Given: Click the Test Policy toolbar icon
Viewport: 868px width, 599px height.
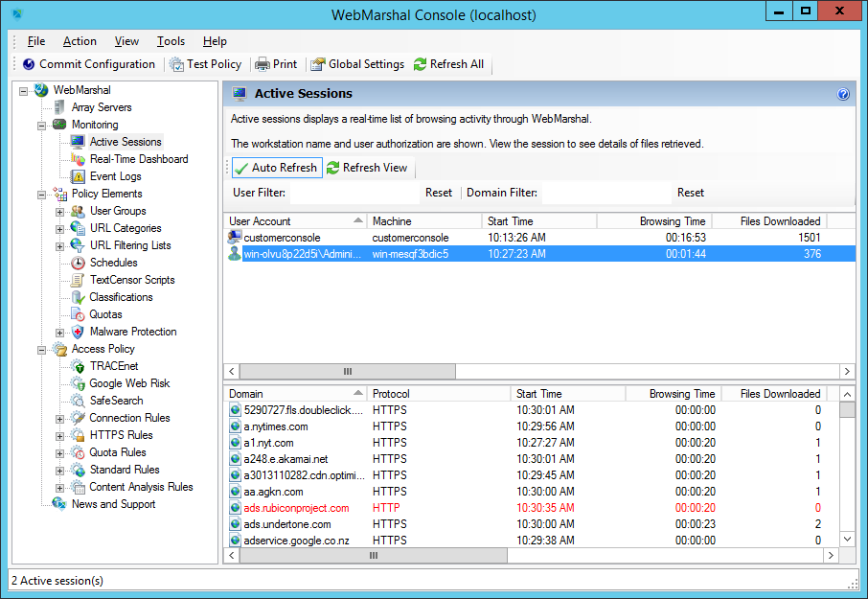Looking at the screenshot, I should coord(176,64).
